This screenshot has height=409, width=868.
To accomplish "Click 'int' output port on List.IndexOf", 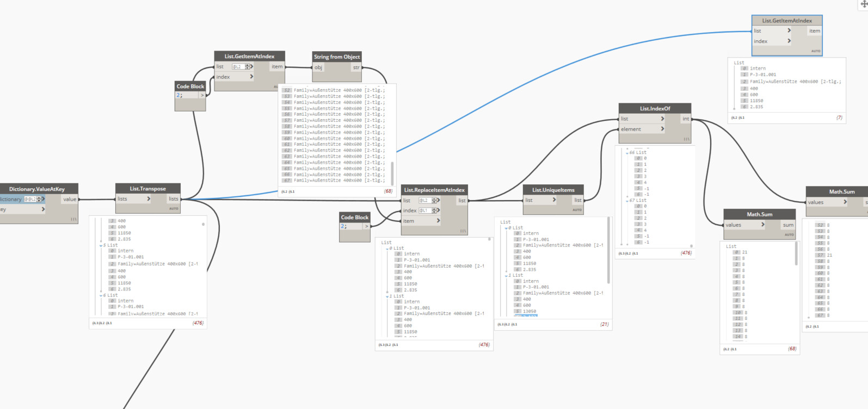I will [686, 119].
